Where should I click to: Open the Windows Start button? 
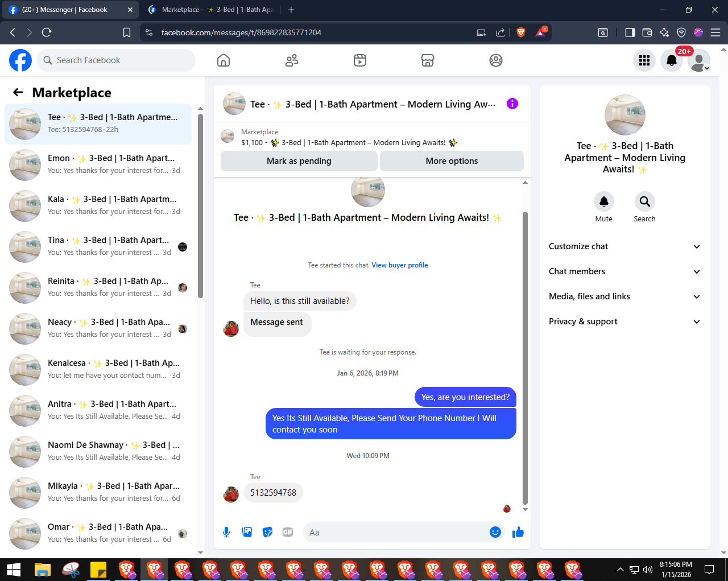pyautogui.click(x=14, y=570)
